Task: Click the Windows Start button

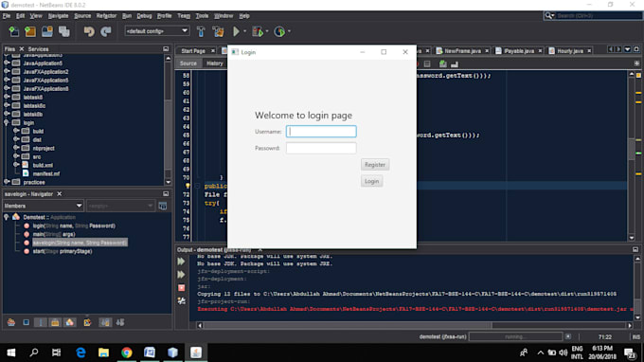Action: [11, 353]
